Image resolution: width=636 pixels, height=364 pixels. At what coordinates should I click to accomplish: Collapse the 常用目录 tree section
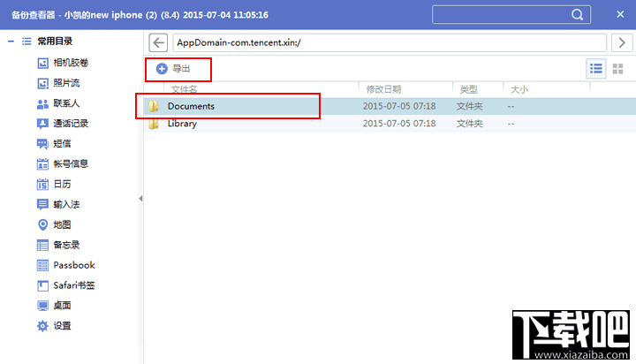click(x=11, y=41)
